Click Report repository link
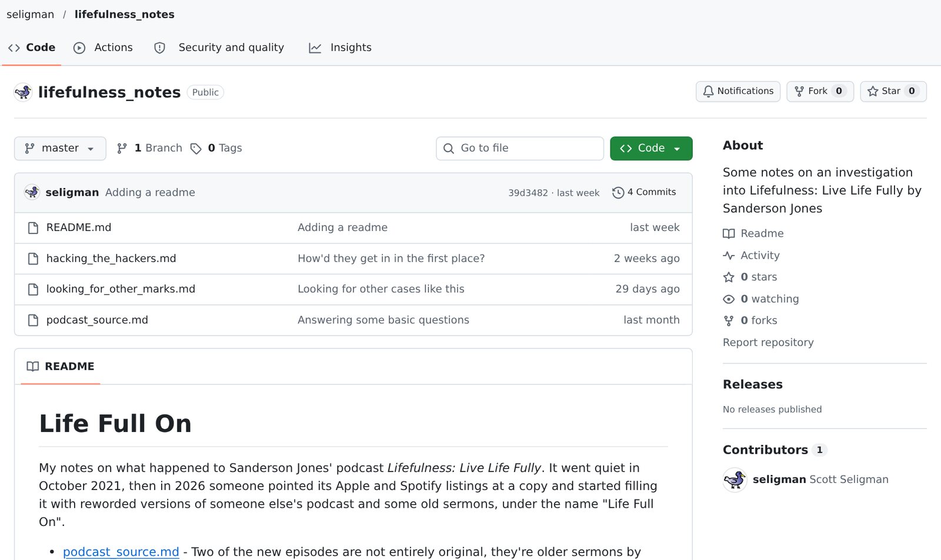The width and height of the screenshot is (941, 560). [x=768, y=342]
